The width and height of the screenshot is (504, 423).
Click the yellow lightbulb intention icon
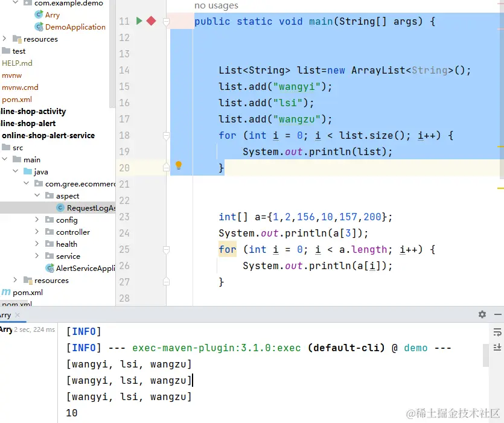(179, 165)
